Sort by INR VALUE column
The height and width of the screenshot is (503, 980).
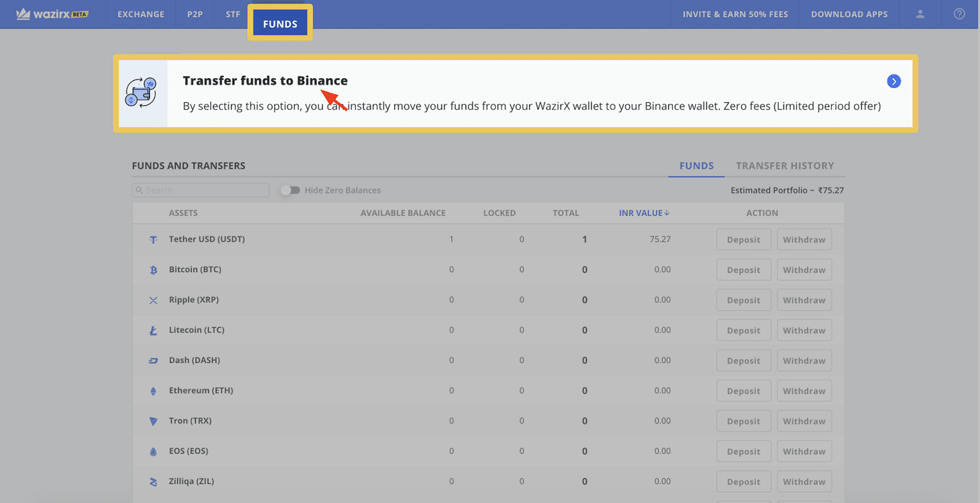[644, 213]
